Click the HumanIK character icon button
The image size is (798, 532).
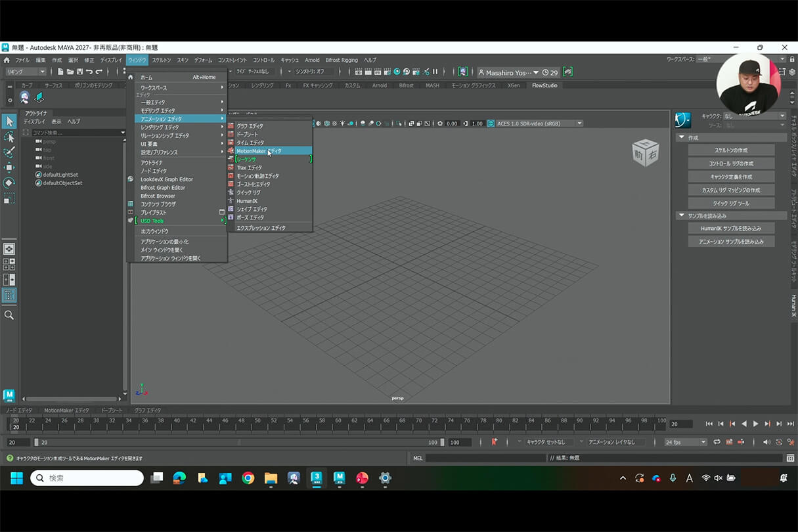(683, 120)
